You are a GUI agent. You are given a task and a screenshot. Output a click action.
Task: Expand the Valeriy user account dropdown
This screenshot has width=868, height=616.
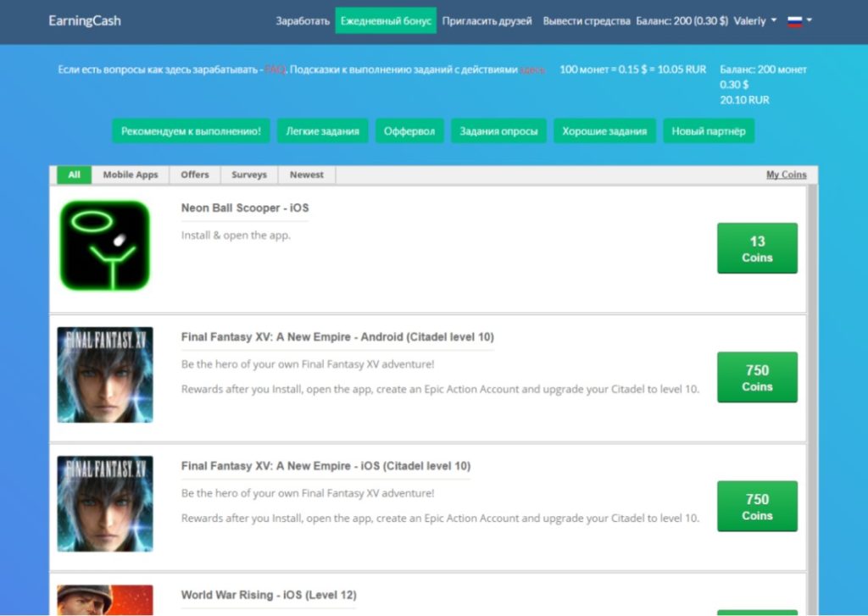click(755, 21)
